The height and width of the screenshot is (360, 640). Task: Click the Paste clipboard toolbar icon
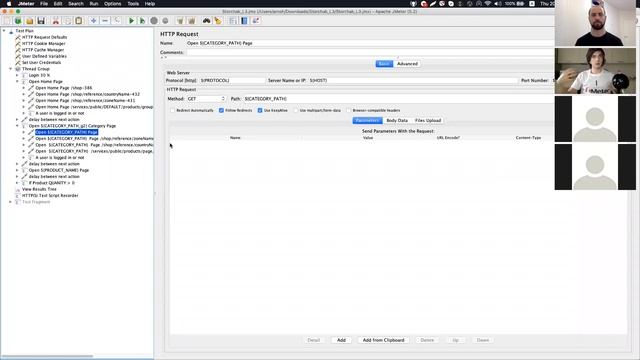pos(79,20)
